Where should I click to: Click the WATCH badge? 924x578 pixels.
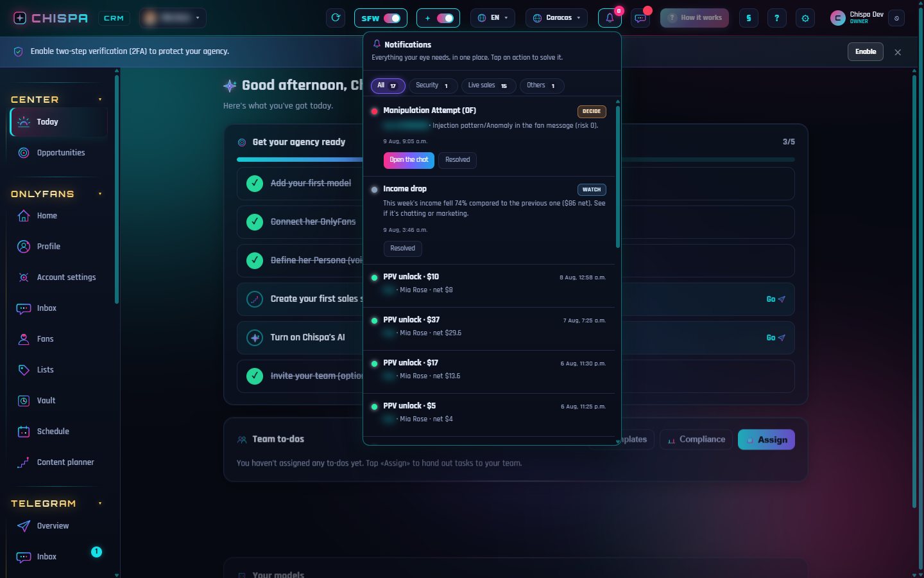click(x=592, y=190)
